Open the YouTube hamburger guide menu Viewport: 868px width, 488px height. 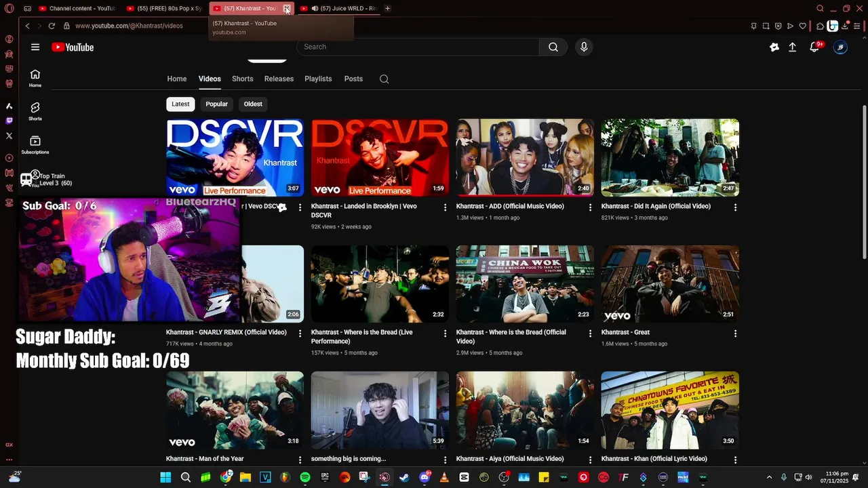(35, 47)
